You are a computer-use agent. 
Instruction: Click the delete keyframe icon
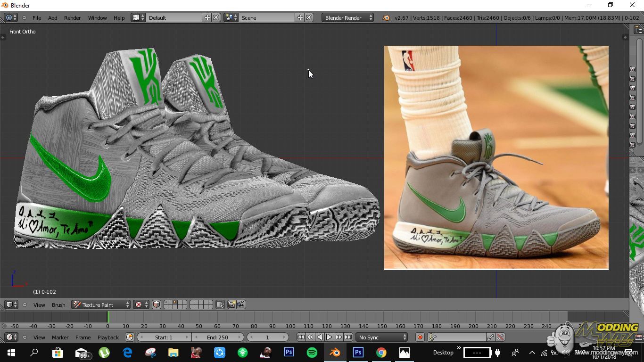(500, 337)
